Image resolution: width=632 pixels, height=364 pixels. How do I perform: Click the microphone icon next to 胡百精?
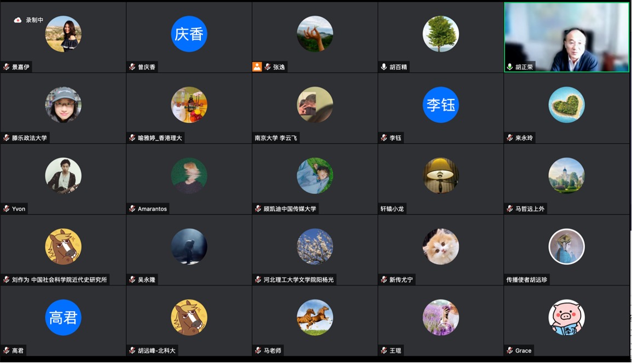click(384, 67)
